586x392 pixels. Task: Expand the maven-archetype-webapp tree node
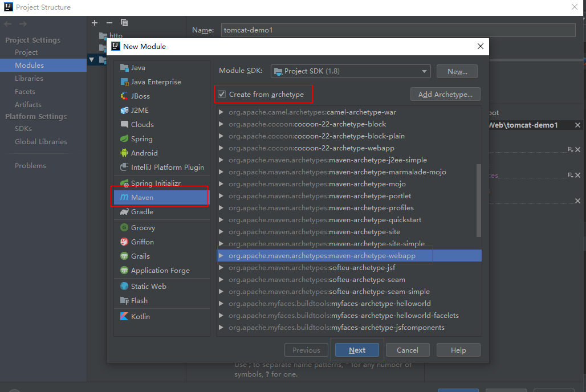point(221,256)
